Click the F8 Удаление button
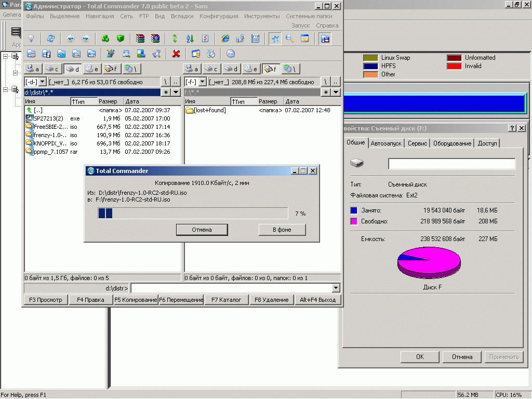Screen dimensions: 532x399 pos(271,300)
